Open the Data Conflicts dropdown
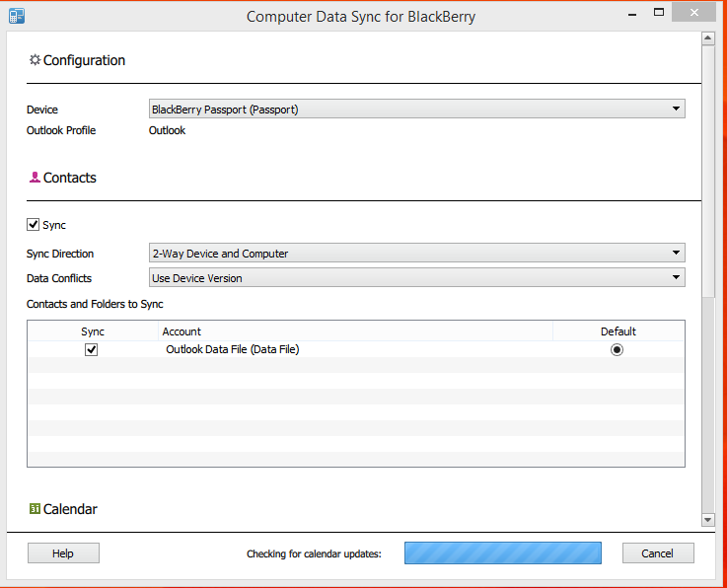 coord(417,278)
